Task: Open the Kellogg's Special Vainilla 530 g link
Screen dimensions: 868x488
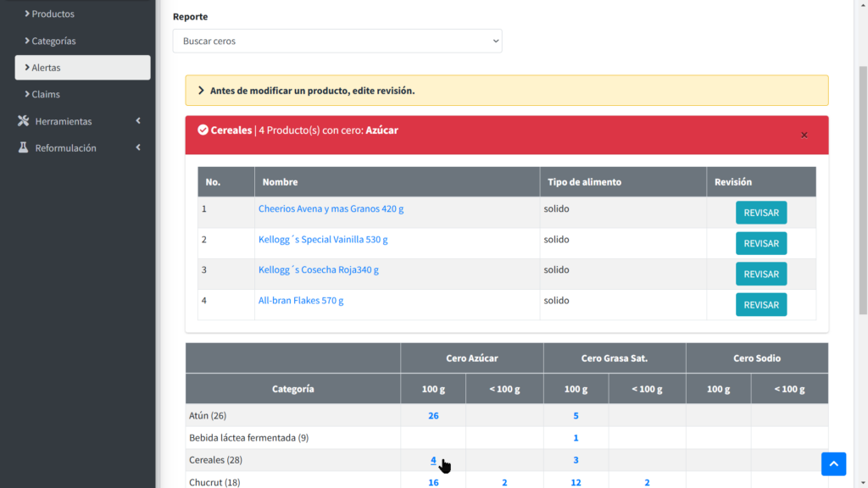Action: tap(323, 240)
